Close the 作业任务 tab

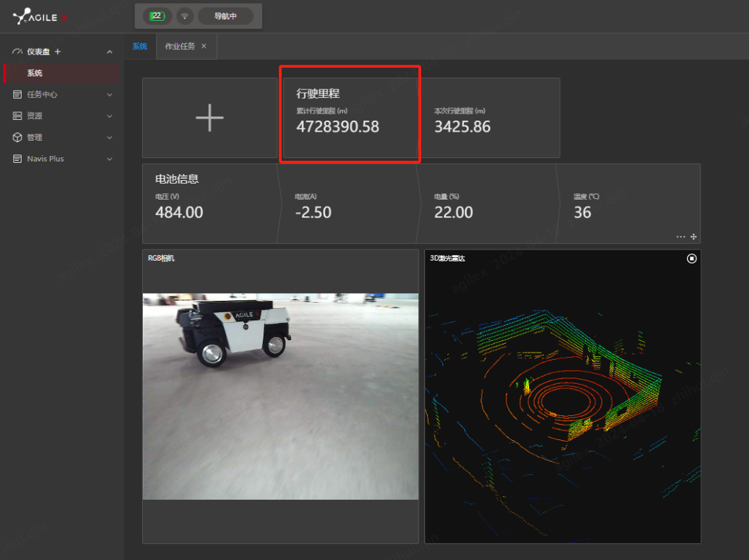coord(204,46)
